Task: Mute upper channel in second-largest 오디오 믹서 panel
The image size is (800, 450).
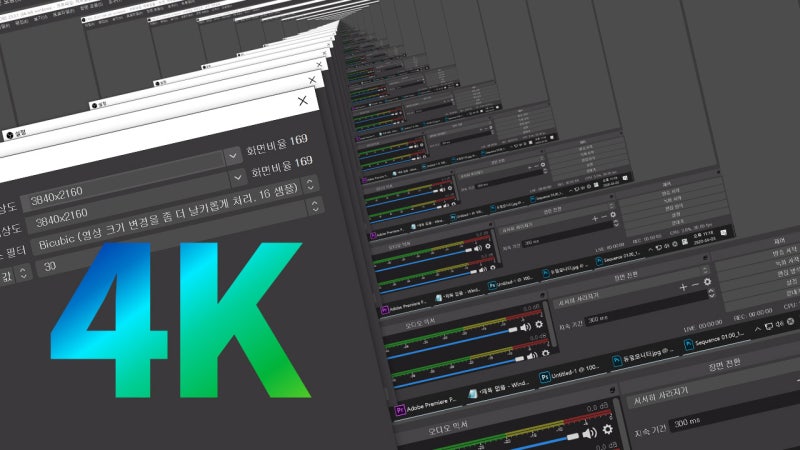Action: click(526, 327)
